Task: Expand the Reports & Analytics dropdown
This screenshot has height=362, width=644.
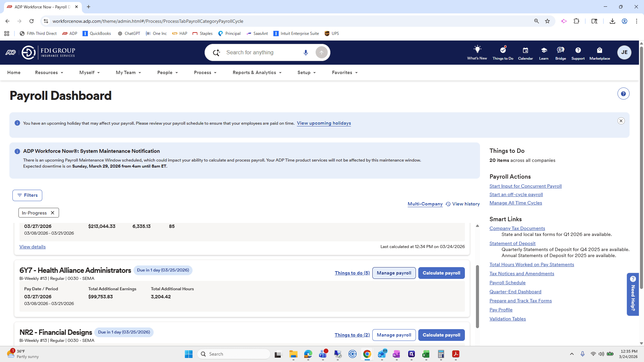Action: pyautogui.click(x=257, y=72)
